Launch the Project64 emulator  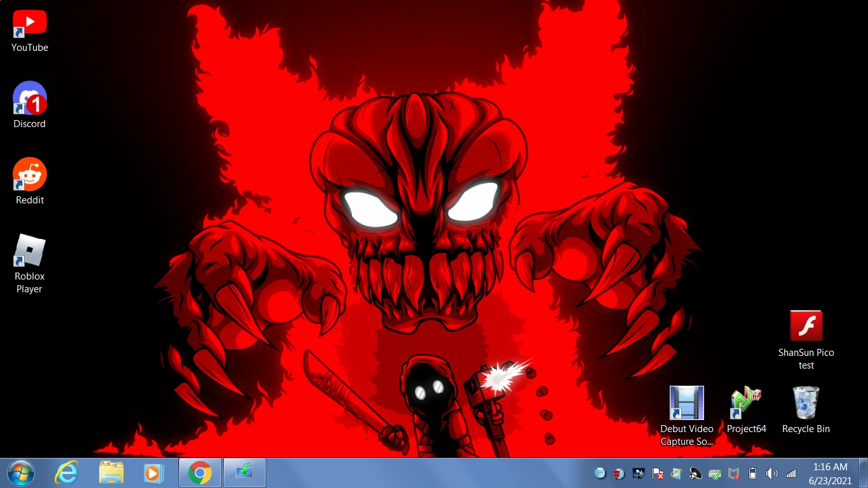tap(746, 403)
